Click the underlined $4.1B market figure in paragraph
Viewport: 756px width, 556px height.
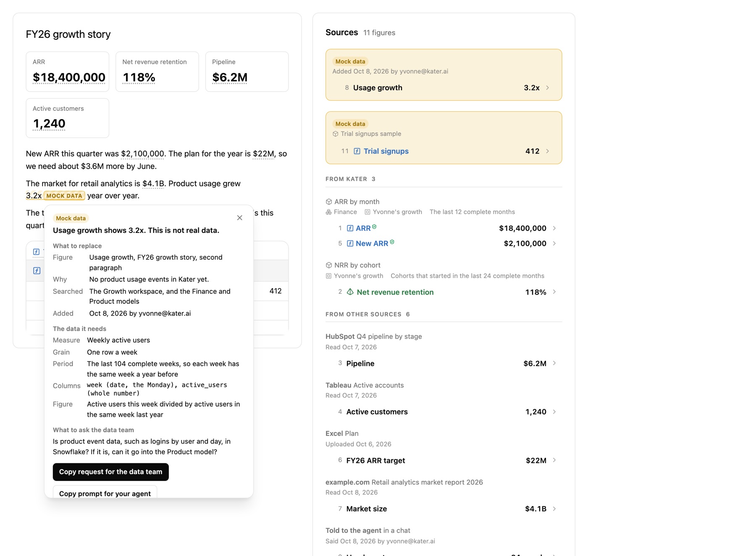coord(153,184)
